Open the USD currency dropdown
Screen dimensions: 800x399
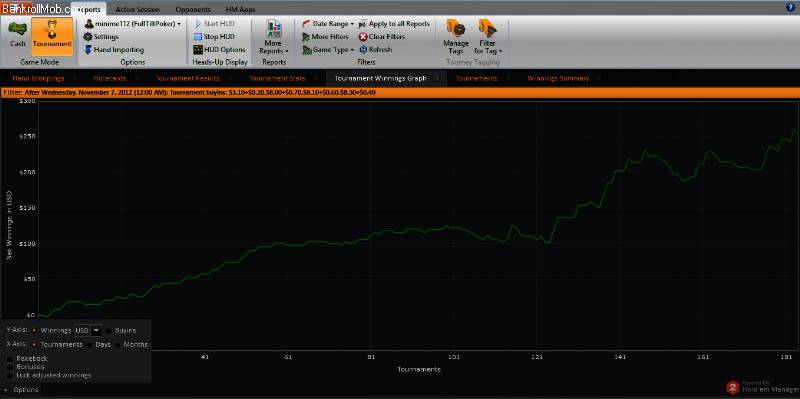click(88, 330)
